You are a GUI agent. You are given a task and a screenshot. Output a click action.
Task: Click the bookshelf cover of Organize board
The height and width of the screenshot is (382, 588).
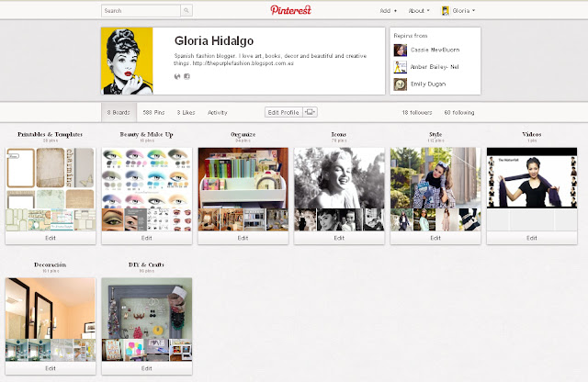tap(243, 178)
